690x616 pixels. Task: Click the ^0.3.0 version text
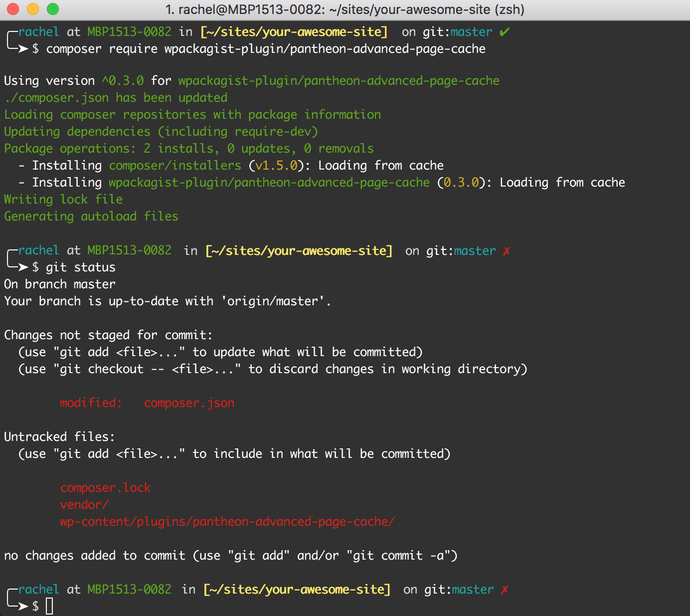tap(123, 81)
